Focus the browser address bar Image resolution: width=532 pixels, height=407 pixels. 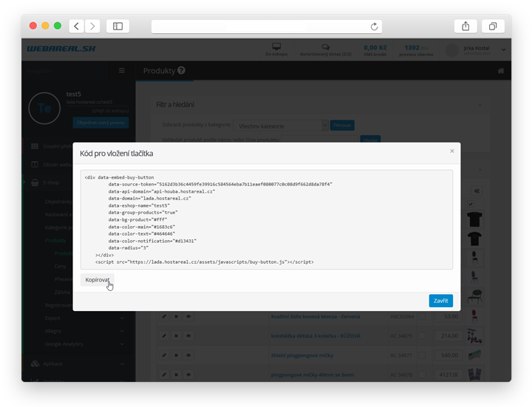[267, 27]
